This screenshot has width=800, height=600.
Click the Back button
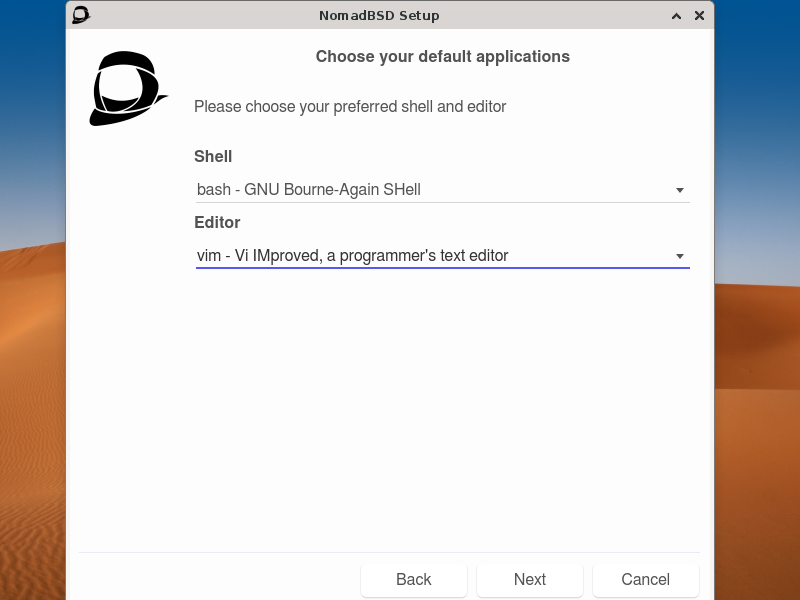[413, 579]
